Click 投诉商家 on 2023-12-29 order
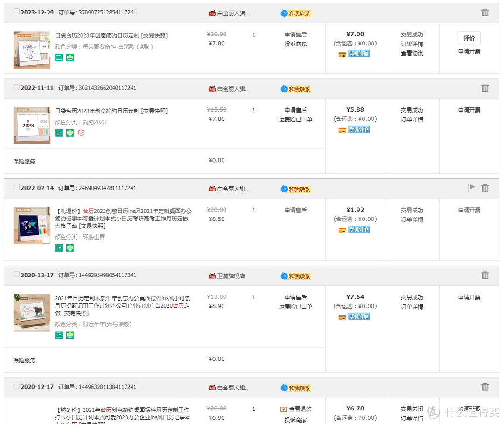Screen dimensions: 504x424 295,44
